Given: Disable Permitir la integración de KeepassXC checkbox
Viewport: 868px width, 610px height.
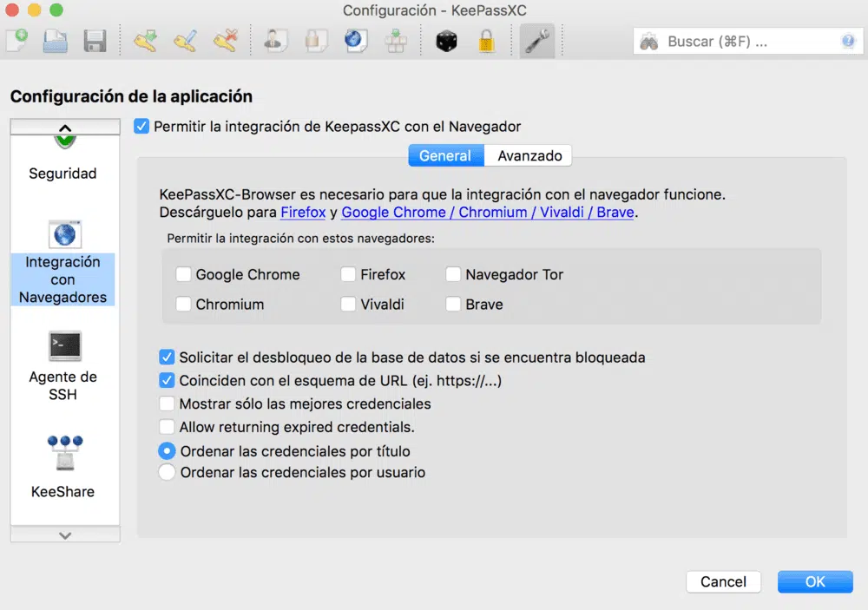Looking at the screenshot, I should coord(141,126).
